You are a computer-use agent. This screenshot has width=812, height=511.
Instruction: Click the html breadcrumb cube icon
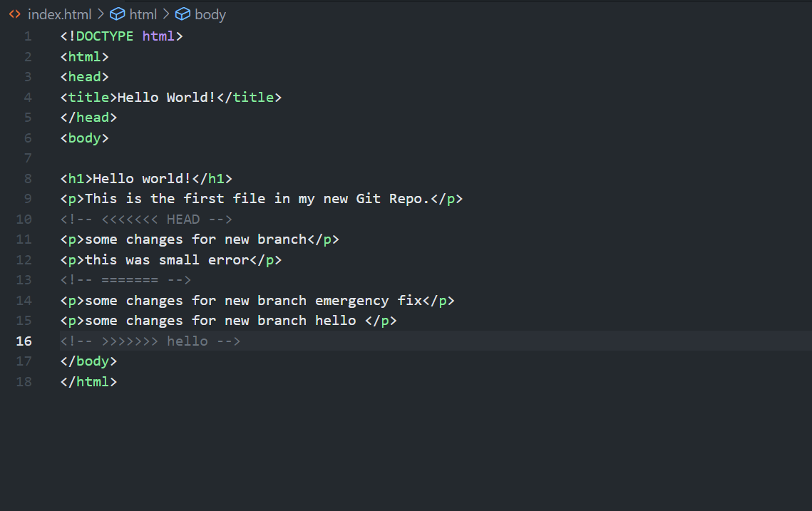(118, 14)
